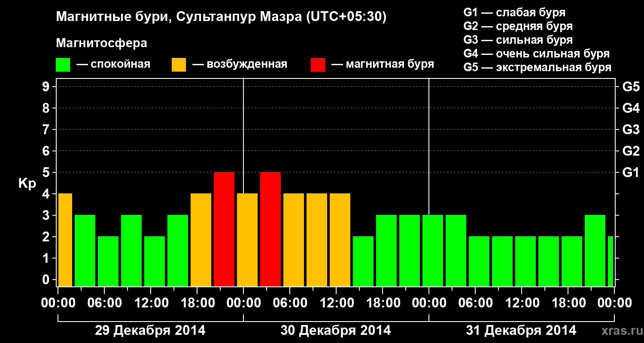This screenshot has width=644, height=343.
Task: Click the 'G4 — очень сильная буря' description
Action: [537, 54]
